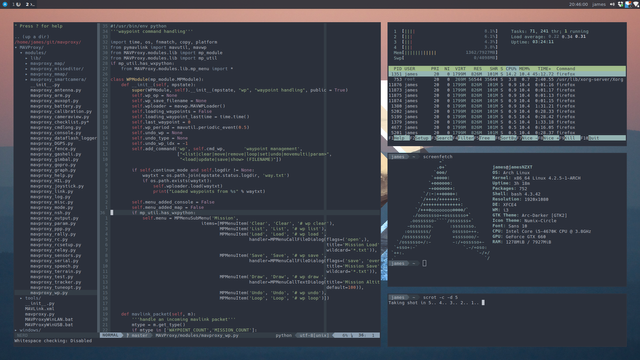The image size is (640, 360).
Task: Sort htop by the CPU% column header
Action: pyautogui.click(x=511, y=69)
